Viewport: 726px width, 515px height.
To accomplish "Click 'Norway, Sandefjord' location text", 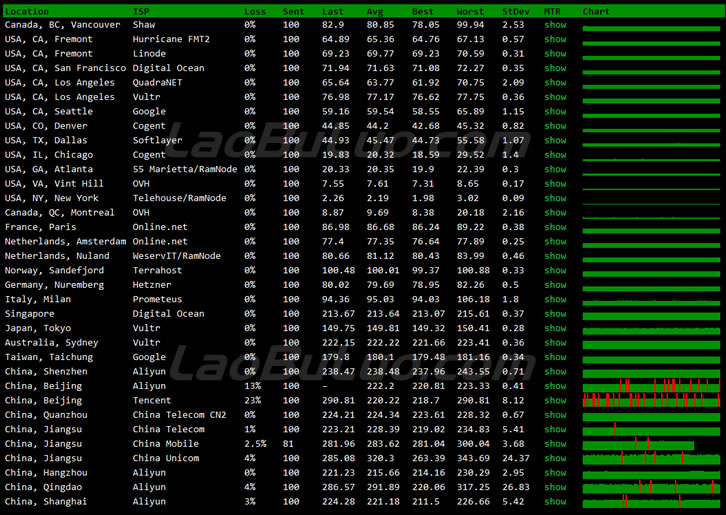I will point(54,270).
